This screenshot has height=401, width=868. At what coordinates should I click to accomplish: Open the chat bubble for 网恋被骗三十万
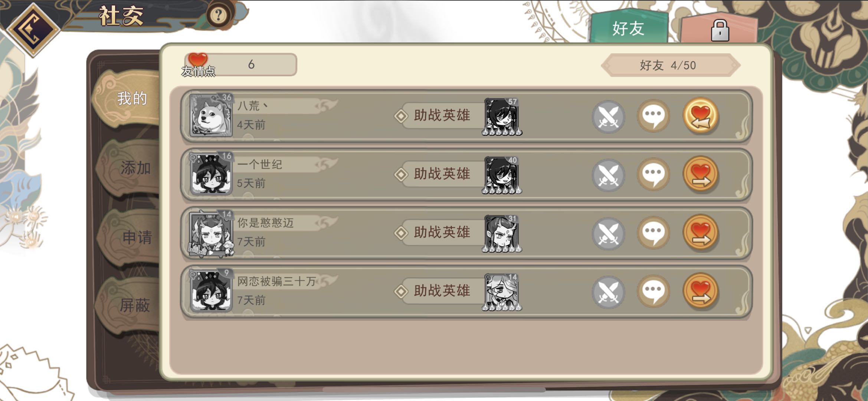654,291
